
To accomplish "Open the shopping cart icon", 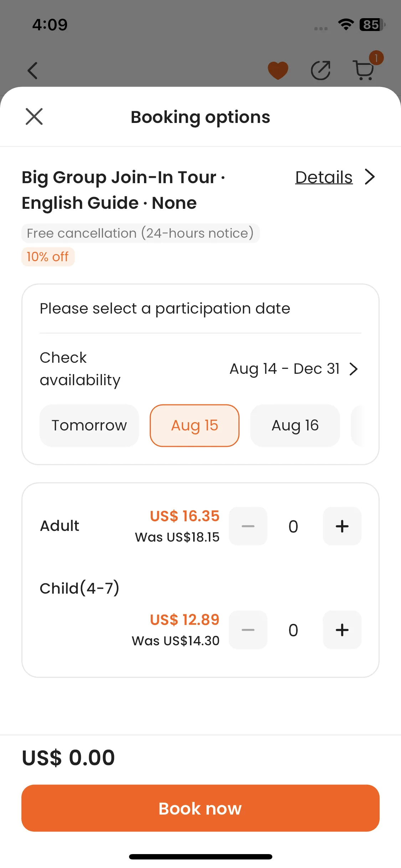I will 364,70.
